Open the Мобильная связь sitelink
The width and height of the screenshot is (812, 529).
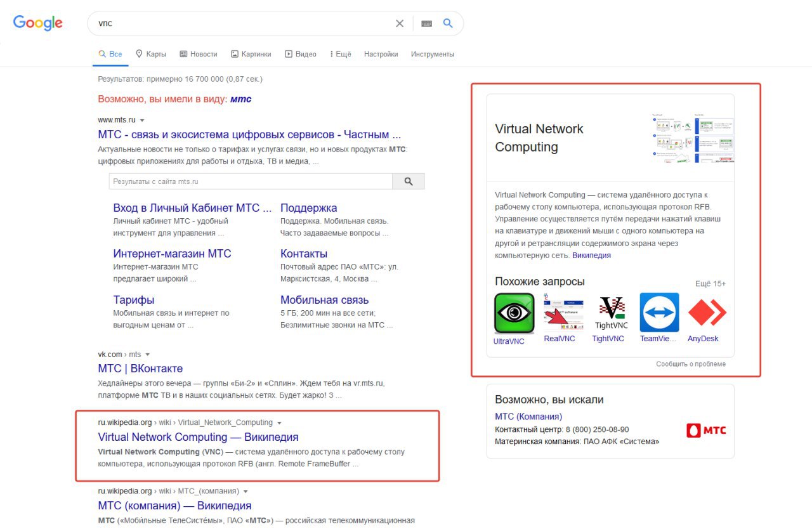pos(325,300)
